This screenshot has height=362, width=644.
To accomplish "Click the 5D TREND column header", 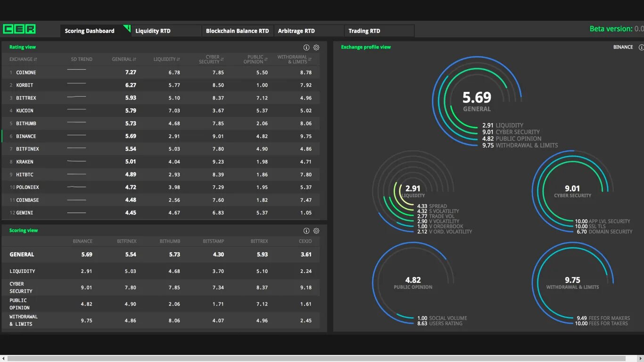I will click(x=82, y=59).
